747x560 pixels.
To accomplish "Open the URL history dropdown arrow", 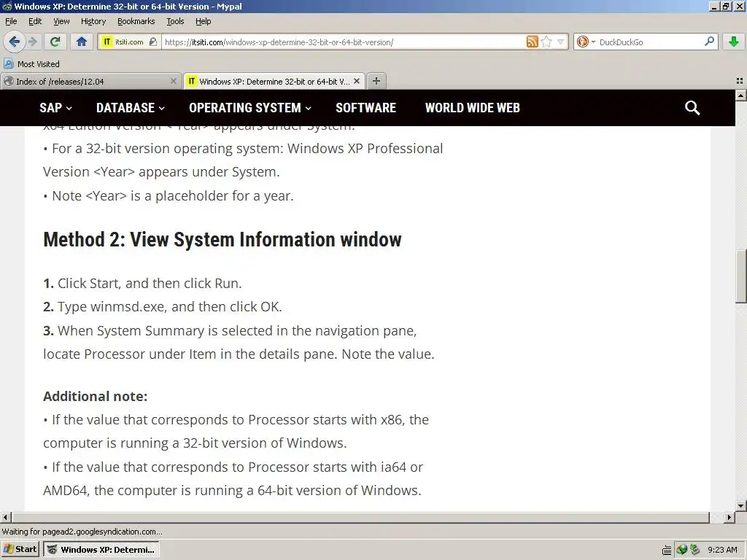I will 561,42.
